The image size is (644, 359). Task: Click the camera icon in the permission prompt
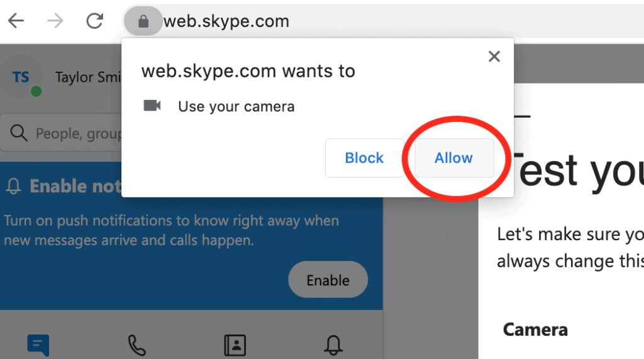[x=152, y=106]
